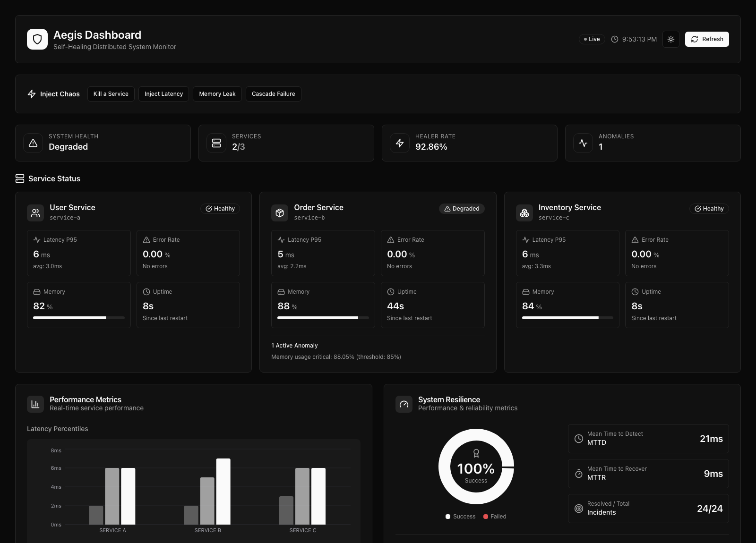
Task: Click the Inventory Service Healthy badge
Action: tap(709, 209)
